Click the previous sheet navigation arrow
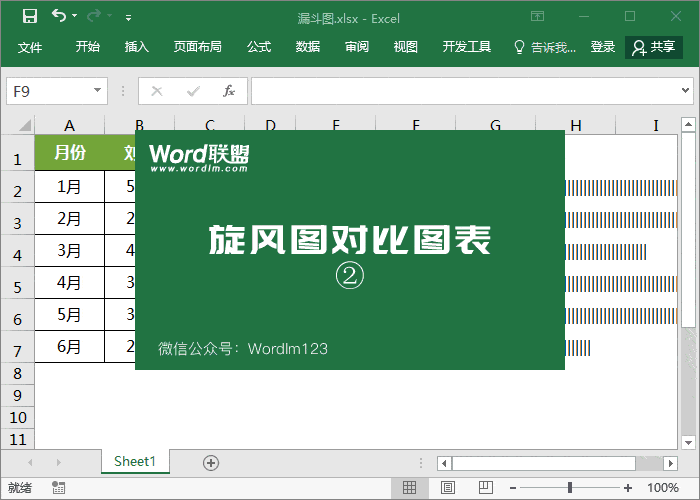This screenshot has height=500, width=700. point(30,462)
